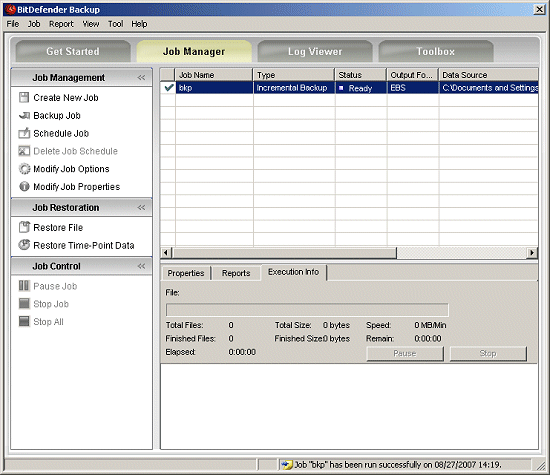Sort by the Status column header
The image size is (550, 475).
click(x=361, y=75)
